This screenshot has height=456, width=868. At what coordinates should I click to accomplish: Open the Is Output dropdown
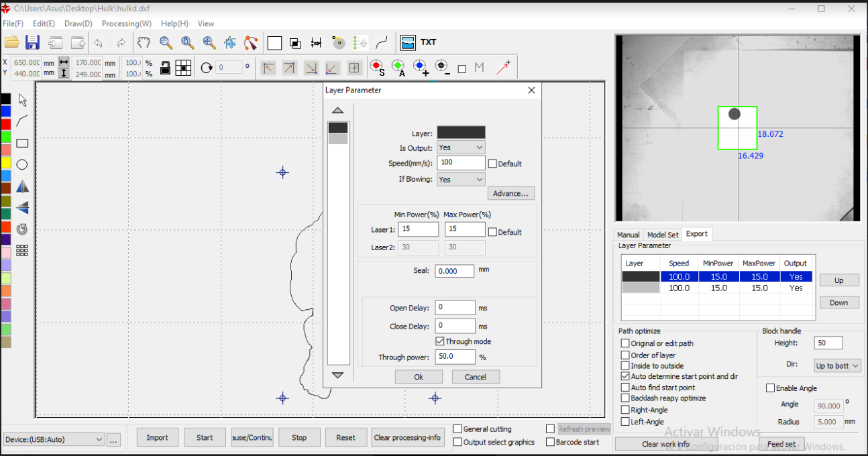(461, 148)
